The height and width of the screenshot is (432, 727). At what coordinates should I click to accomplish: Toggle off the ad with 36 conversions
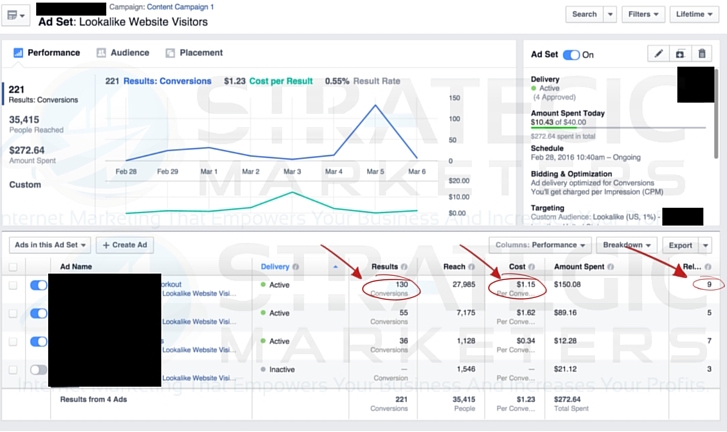coord(38,342)
